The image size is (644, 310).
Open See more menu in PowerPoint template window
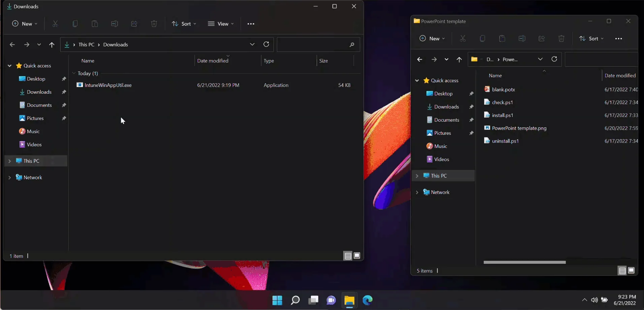click(x=618, y=38)
